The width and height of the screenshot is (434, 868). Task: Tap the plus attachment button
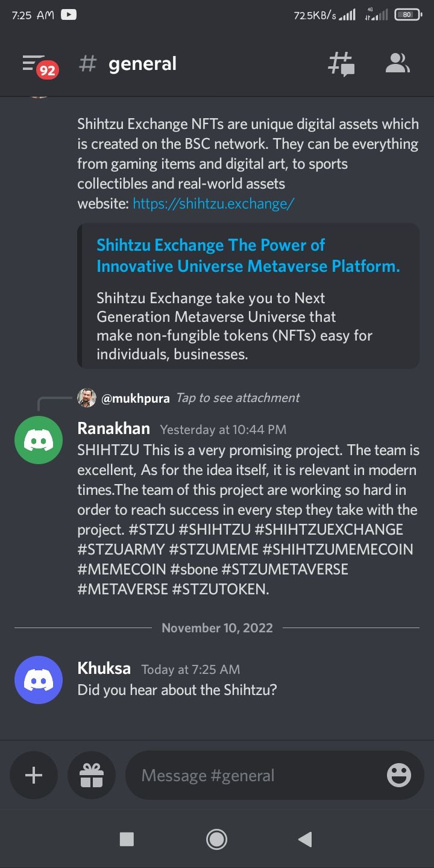click(34, 775)
